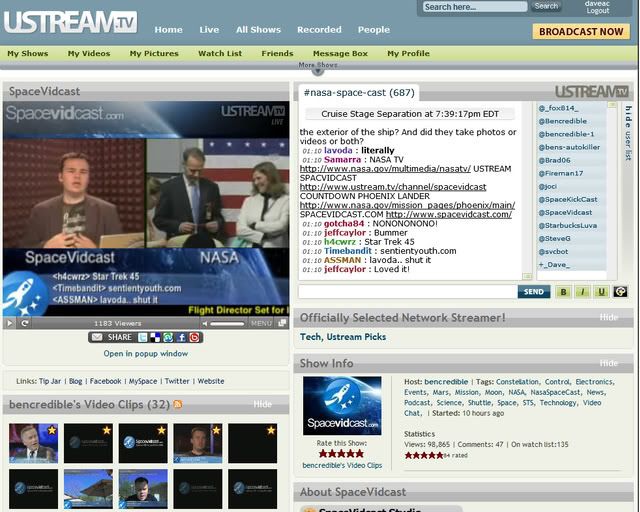Open the Live menu item

click(x=209, y=30)
